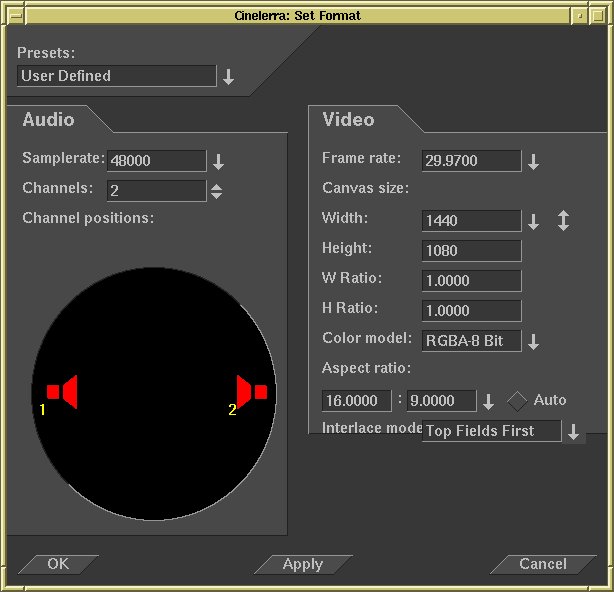Click the Video section heading
Viewport: 614px width, 592px height.
348,119
